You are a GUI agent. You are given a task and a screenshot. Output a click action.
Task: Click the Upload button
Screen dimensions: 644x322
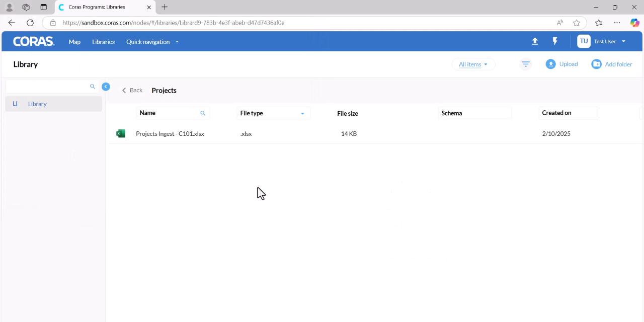pyautogui.click(x=562, y=64)
